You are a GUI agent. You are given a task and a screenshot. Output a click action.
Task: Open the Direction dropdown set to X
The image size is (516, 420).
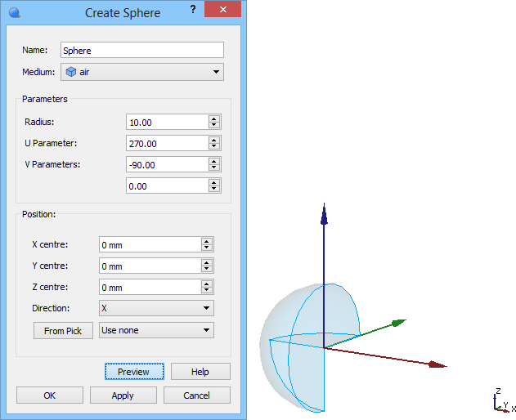click(157, 308)
